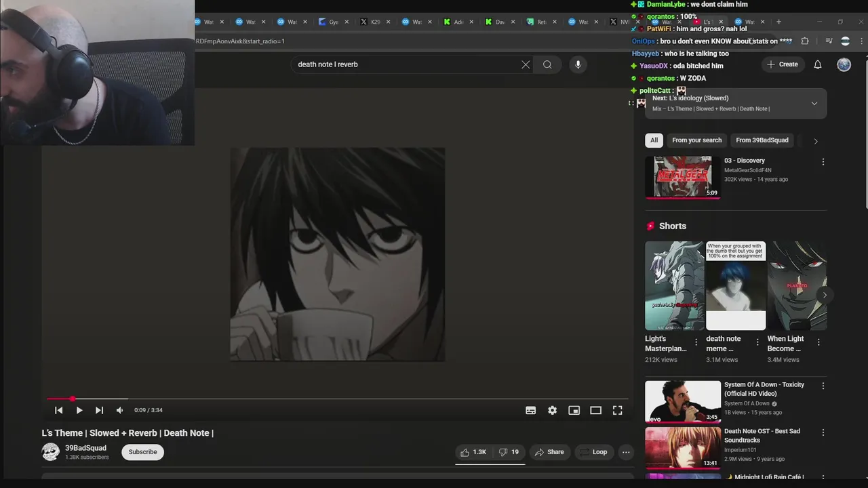This screenshot has width=868, height=488.
Task: Open options for 'When Light Become' short
Action: coord(818,342)
